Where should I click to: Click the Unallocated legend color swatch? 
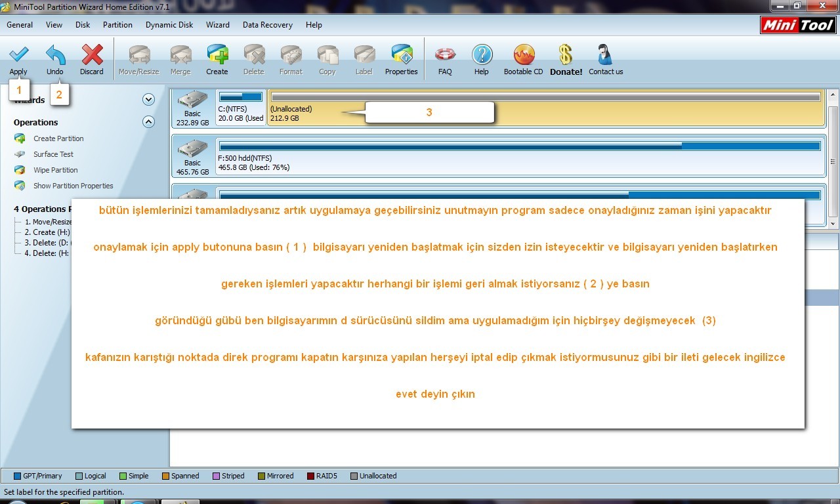[x=354, y=476]
